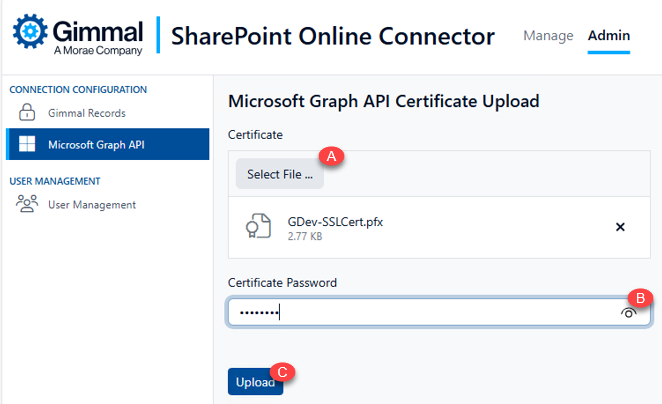The width and height of the screenshot is (662, 404).
Task: Click the certificate file icon for GDev-SSLCert.pfx
Action: 258,227
